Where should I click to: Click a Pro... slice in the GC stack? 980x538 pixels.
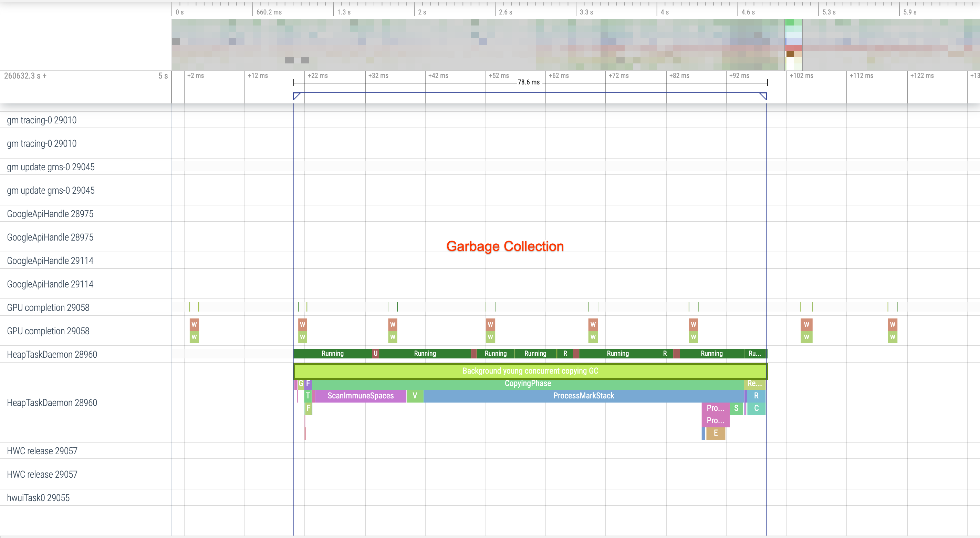point(715,408)
